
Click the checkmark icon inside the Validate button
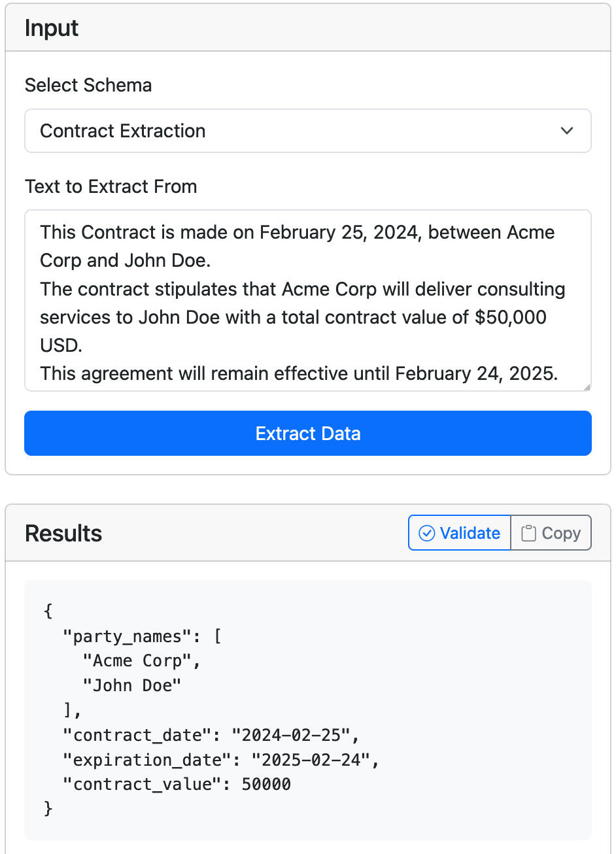point(428,533)
